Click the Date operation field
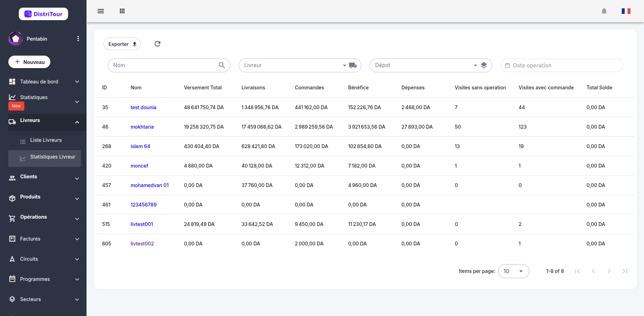This screenshot has width=644, height=316. click(562, 65)
